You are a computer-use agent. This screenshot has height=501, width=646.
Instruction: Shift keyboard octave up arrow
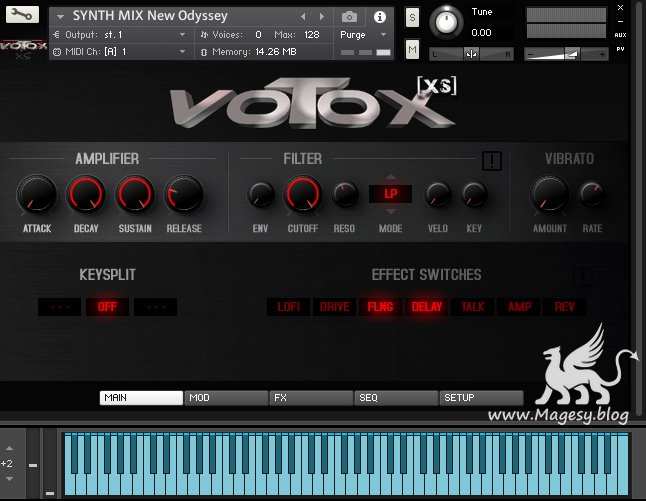coord(9,448)
